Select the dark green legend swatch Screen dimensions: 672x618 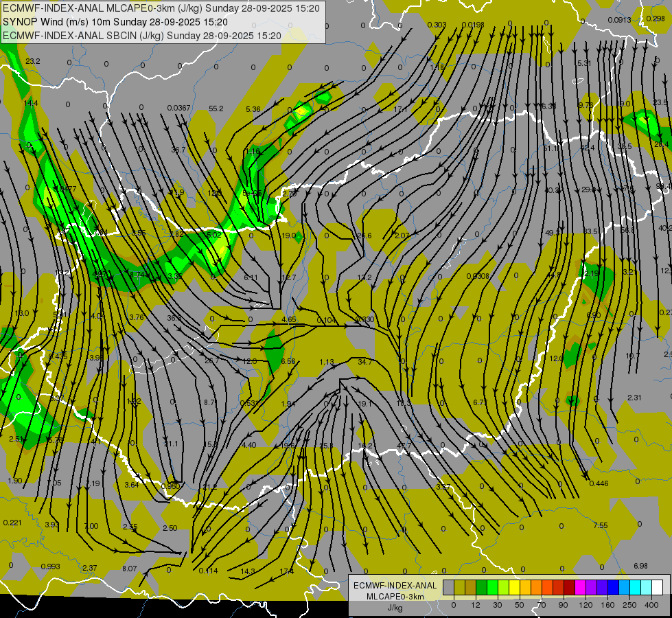pyautogui.click(x=481, y=587)
